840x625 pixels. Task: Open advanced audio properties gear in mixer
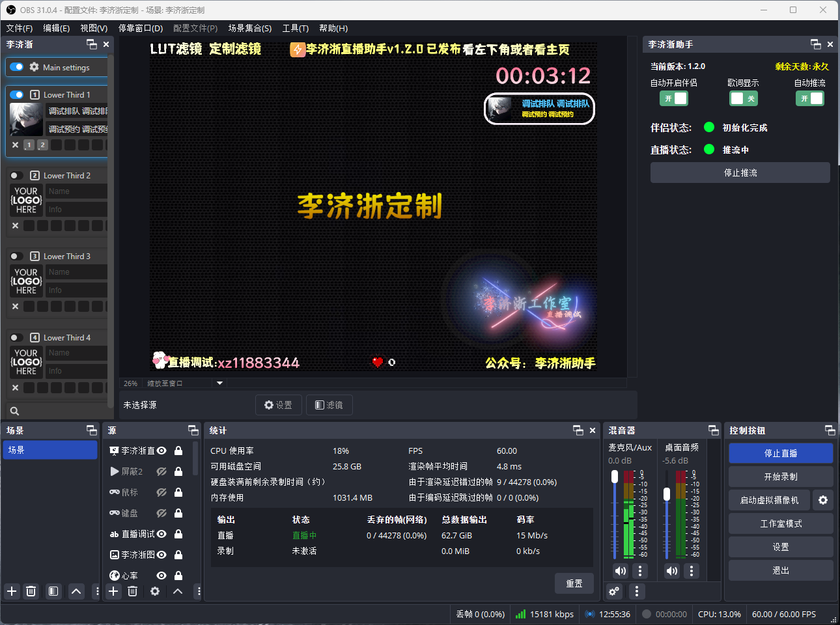point(614,591)
